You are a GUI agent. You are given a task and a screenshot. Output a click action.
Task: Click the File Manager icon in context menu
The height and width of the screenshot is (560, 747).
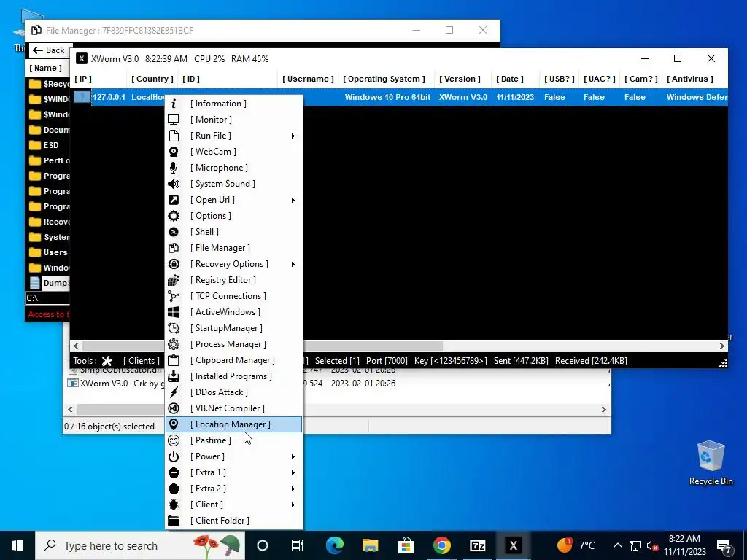click(x=174, y=248)
